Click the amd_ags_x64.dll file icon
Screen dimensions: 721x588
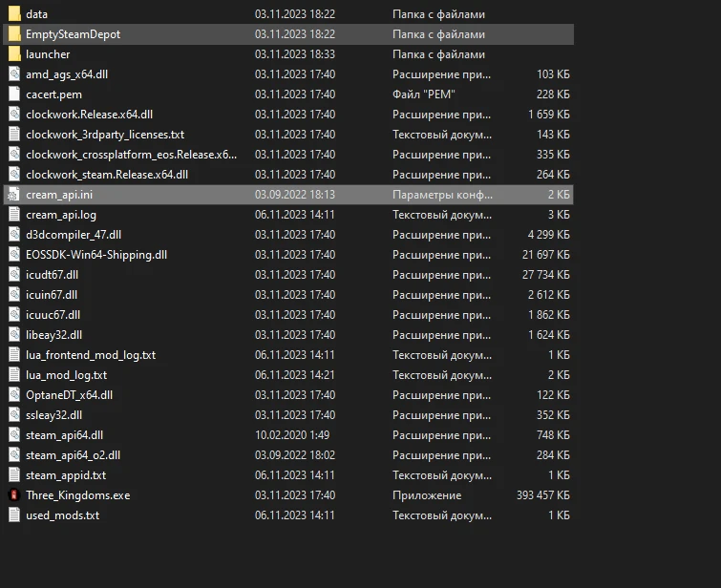pyautogui.click(x=14, y=74)
